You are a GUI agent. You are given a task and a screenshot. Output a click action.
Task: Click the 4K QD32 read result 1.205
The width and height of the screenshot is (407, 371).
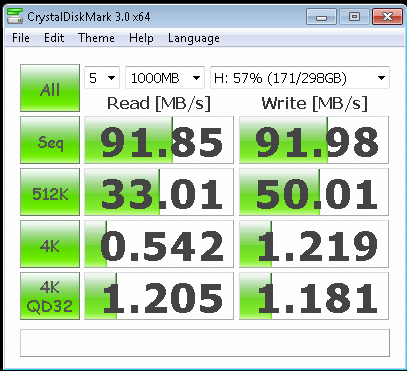[x=159, y=296]
